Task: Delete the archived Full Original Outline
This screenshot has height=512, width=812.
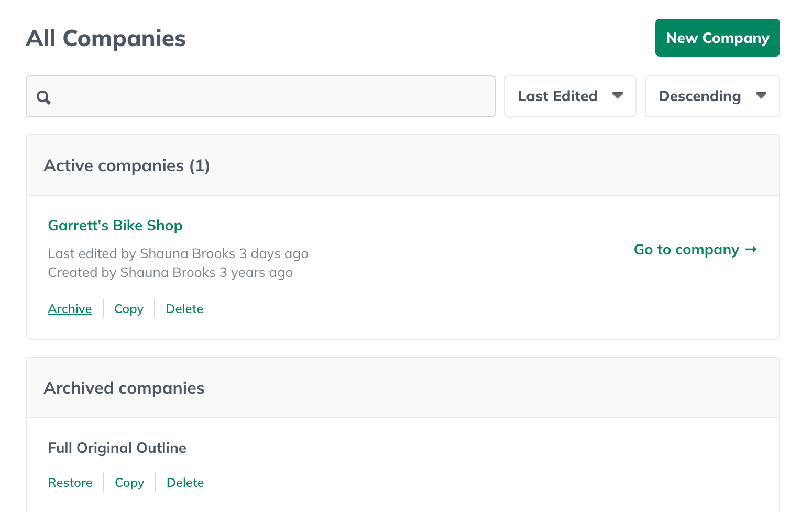Action: pyautogui.click(x=185, y=482)
